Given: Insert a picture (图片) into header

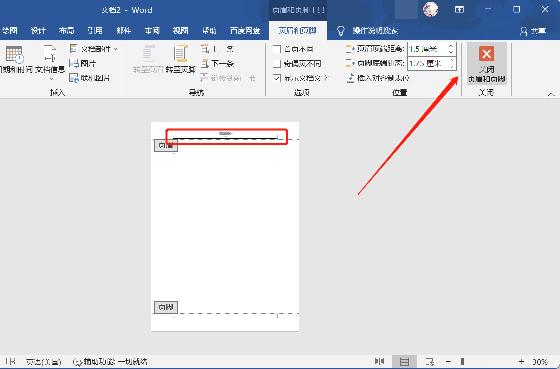Looking at the screenshot, I should click(83, 63).
